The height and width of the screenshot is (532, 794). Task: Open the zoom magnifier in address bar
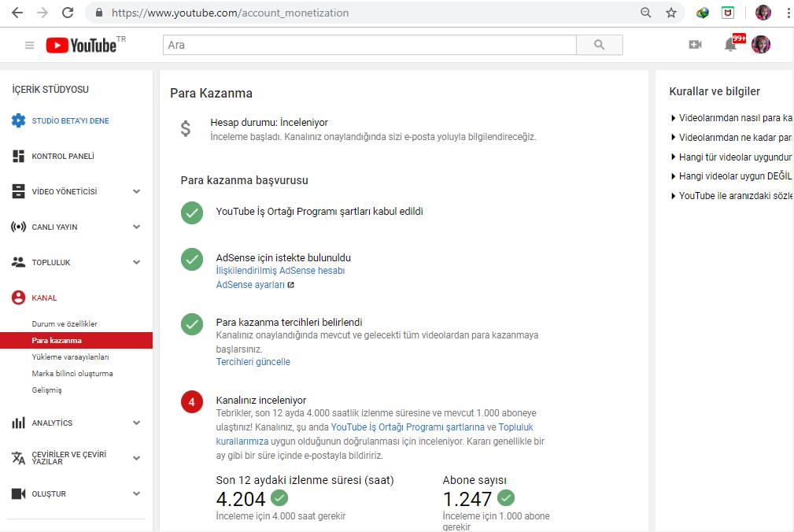tap(645, 13)
